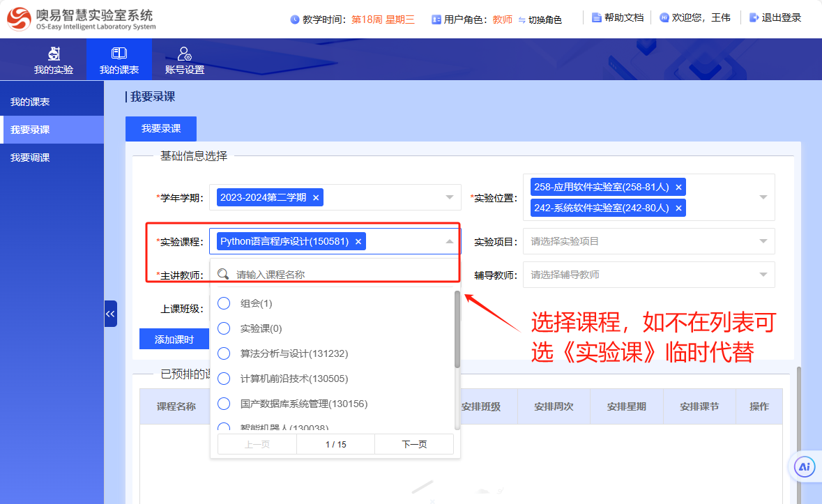The image size is (822, 504).
Task: Open the 辅导教师 dropdown
Action: (x=763, y=275)
